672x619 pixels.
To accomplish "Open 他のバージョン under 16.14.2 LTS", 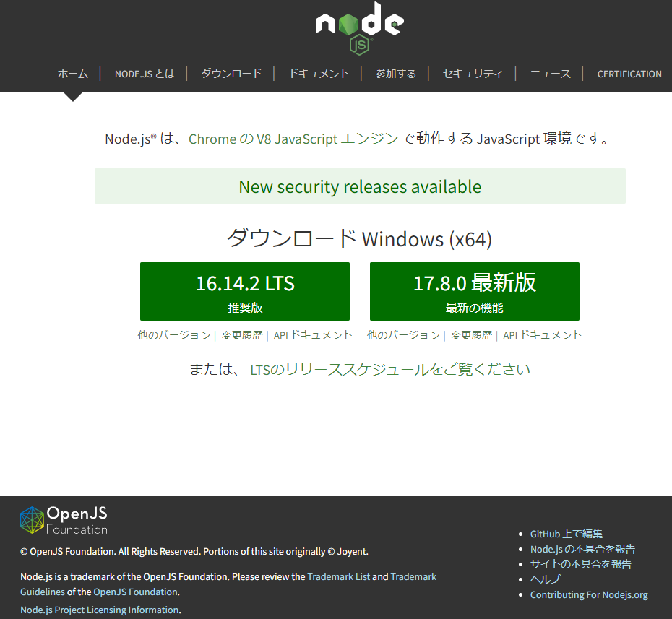I will (174, 335).
